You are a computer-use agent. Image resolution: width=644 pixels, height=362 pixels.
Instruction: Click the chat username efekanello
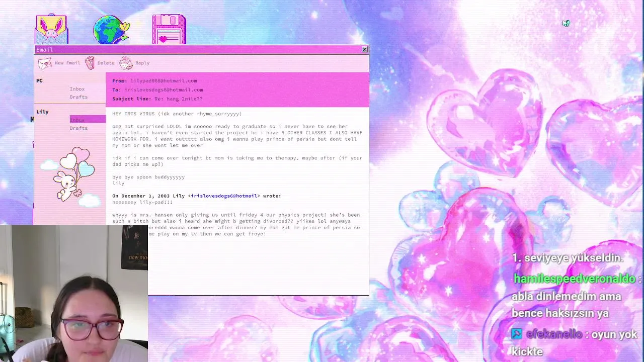coord(553,334)
